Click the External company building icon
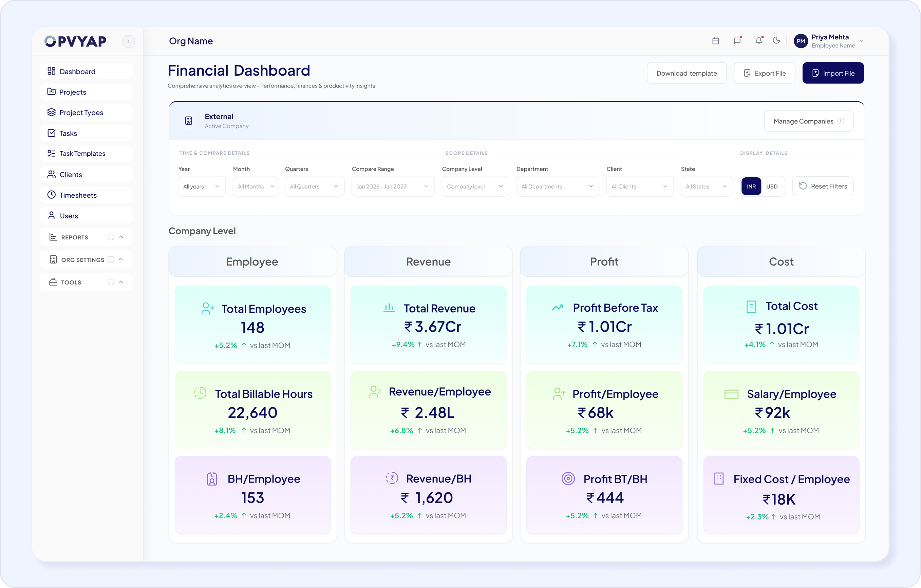Viewport: 921px width, 588px height. click(x=189, y=121)
